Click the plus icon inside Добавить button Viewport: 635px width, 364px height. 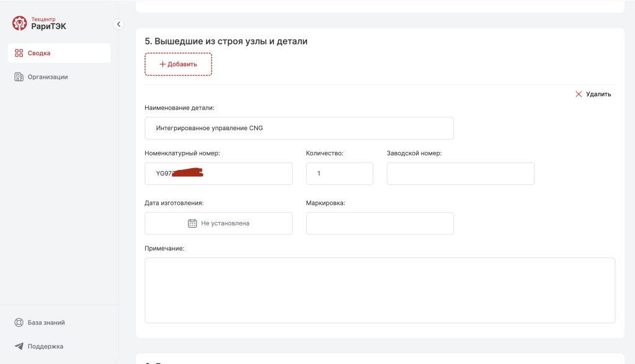click(x=162, y=63)
